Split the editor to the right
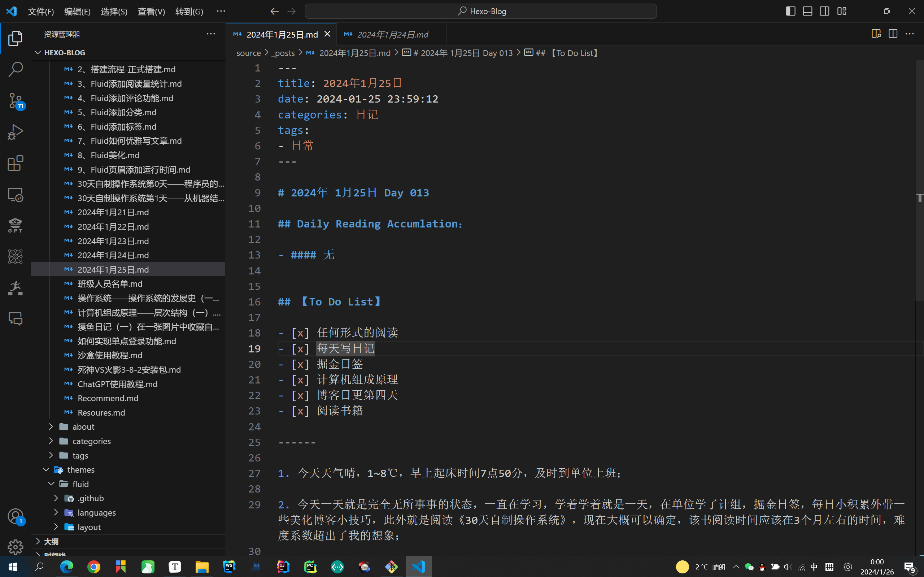Image resolution: width=924 pixels, height=577 pixels. (893, 34)
